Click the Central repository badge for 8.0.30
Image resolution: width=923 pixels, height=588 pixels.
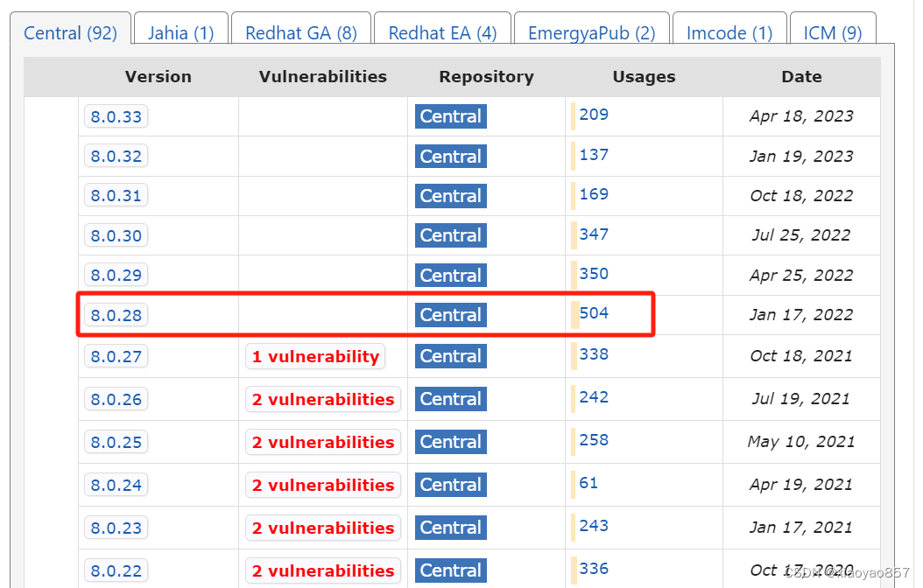[x=451, y=235]
